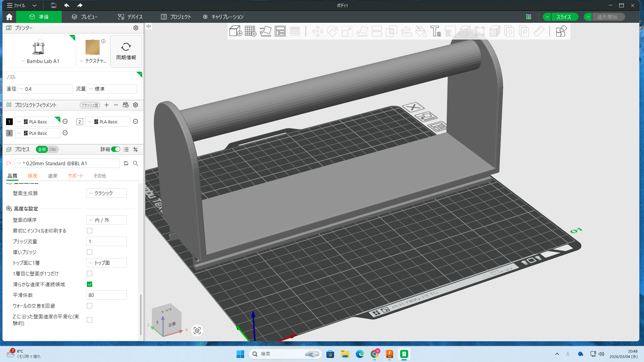Switch to the Preview tab
Image resolution: width=644 pixels, height=362 pixels.
[x=85, y=17]
